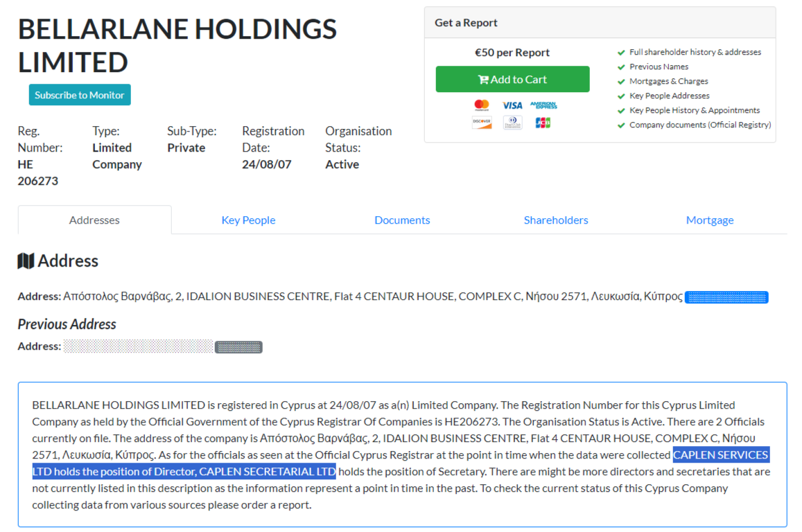The width and height of the screenshot is (802, 532).
Task: Select the Addresses tab
Action: point(94,220)
